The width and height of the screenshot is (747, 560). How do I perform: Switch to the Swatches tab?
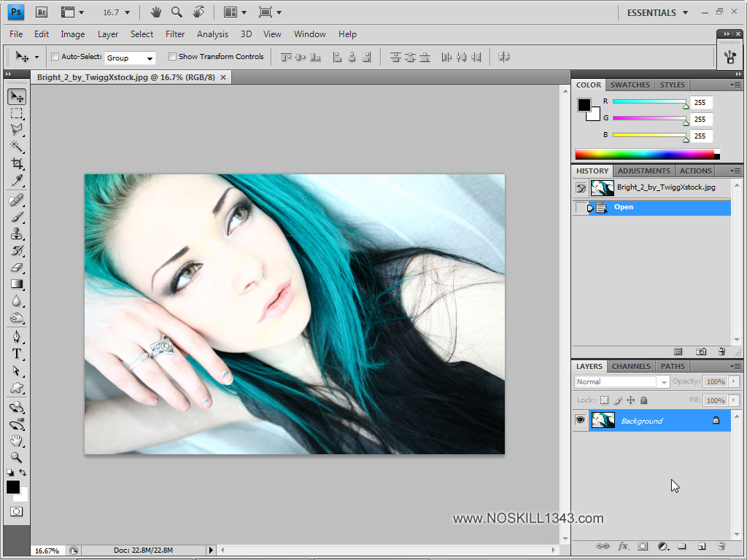pyautogui.click(x=630, y=85)
